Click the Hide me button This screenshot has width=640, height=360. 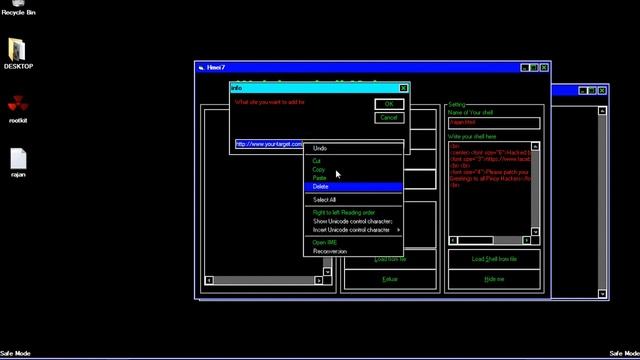tap(494, 279)
